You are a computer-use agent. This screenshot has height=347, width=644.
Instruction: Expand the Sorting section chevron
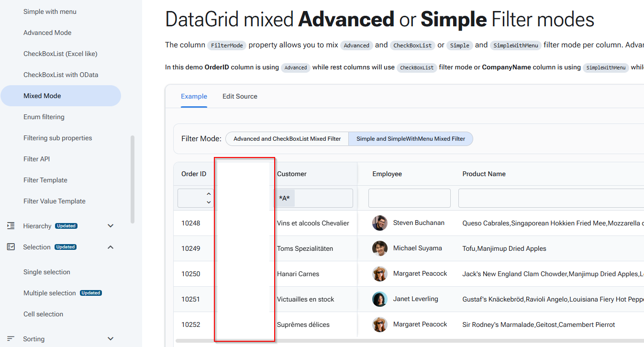click(x=111, y=339)
